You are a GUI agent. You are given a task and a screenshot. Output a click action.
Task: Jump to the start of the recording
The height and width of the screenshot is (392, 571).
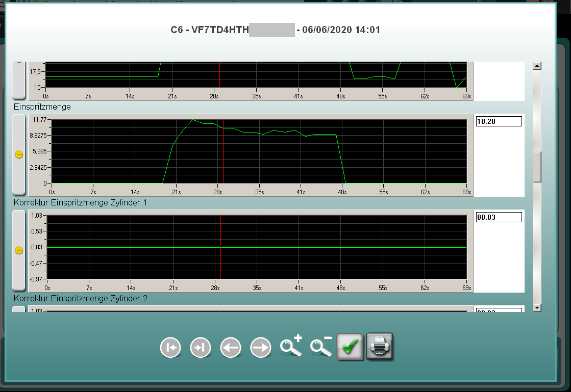170,348
